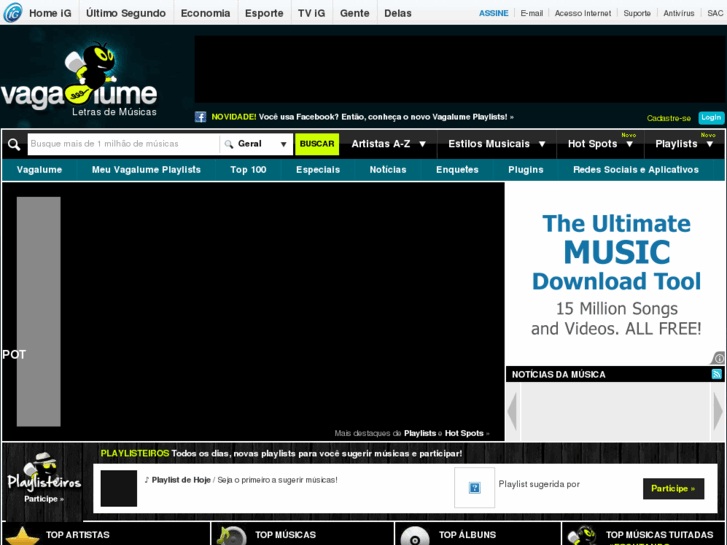Open Esporte in top bar
The width and height of the screenshot is (727, 545).
(264, 13)
